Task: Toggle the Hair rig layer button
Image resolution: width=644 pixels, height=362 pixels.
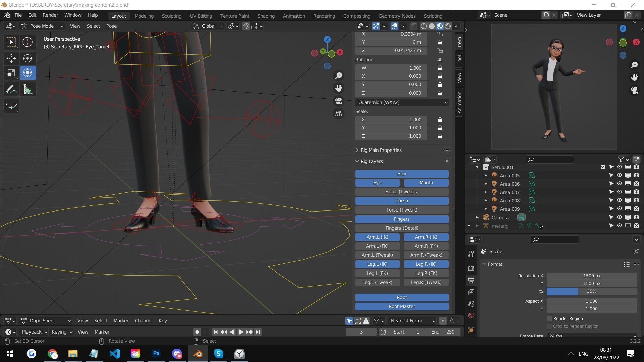Action: click(x=402, y=174)
